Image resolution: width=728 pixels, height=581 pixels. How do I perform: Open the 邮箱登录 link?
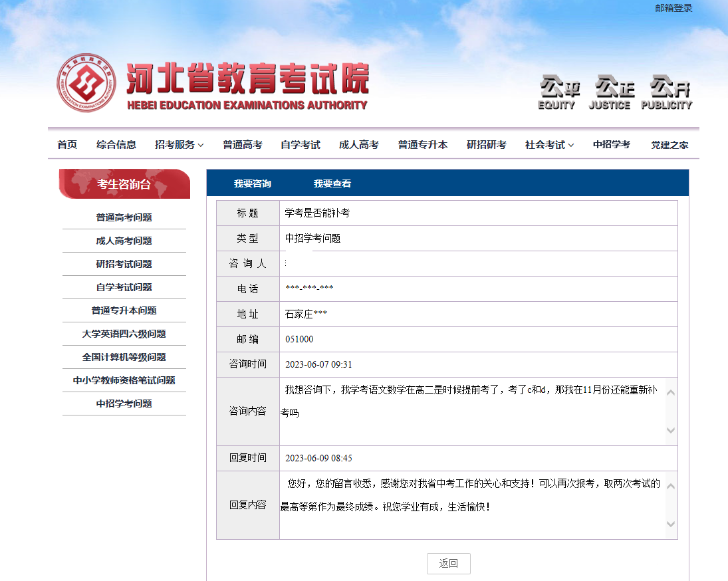[x=673, y=7]
